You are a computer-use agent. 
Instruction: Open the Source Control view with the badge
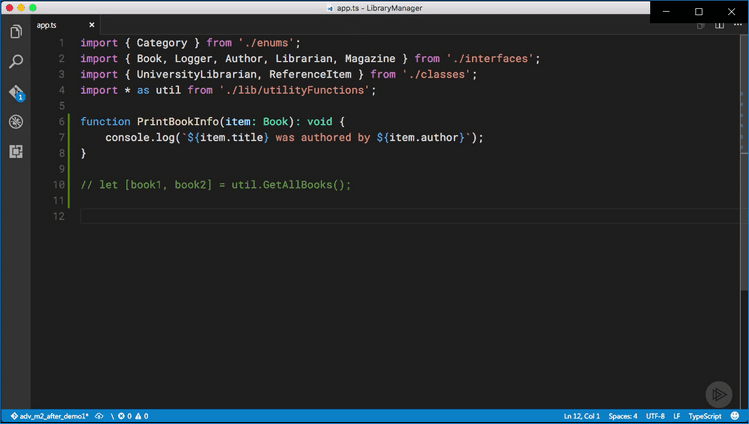click(16, 93)
